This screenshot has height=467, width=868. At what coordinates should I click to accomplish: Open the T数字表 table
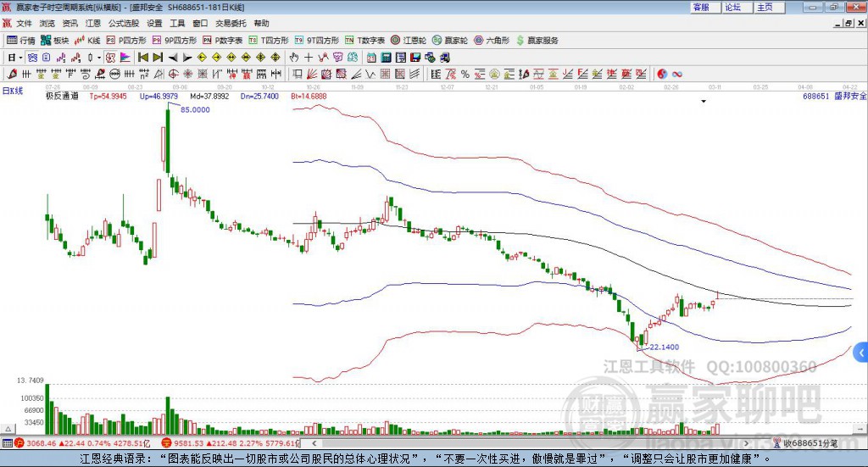point(364,41)
